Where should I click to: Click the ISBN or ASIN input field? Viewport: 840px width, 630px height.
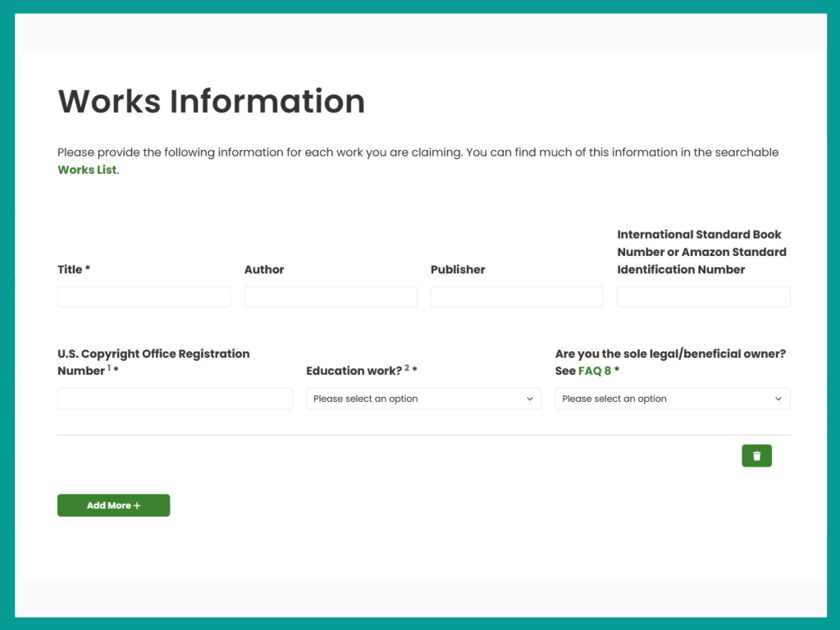pos(703,297)
